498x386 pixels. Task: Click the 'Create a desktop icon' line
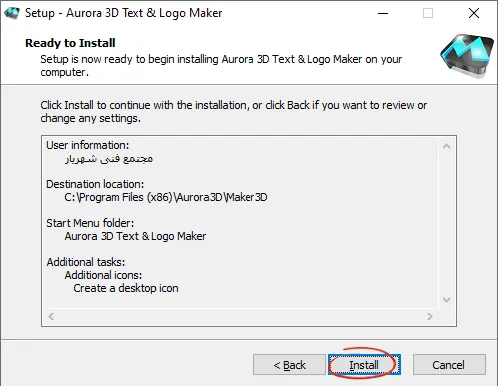[x=126, y=288]
